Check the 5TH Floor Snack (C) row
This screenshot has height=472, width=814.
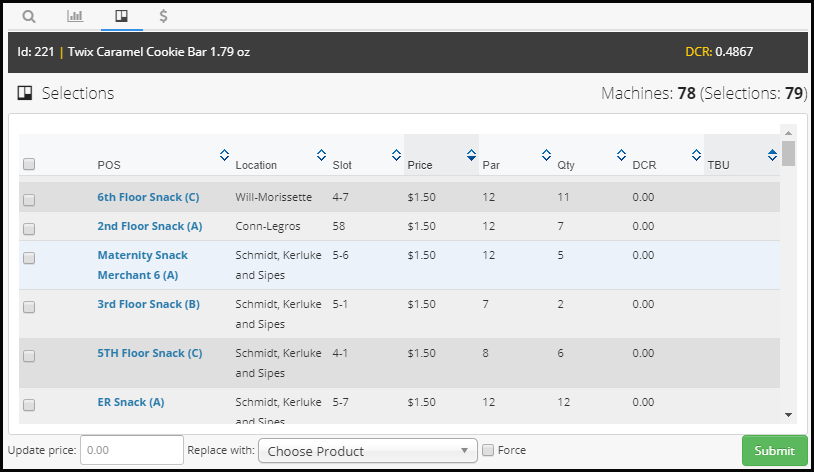point(29,356)
